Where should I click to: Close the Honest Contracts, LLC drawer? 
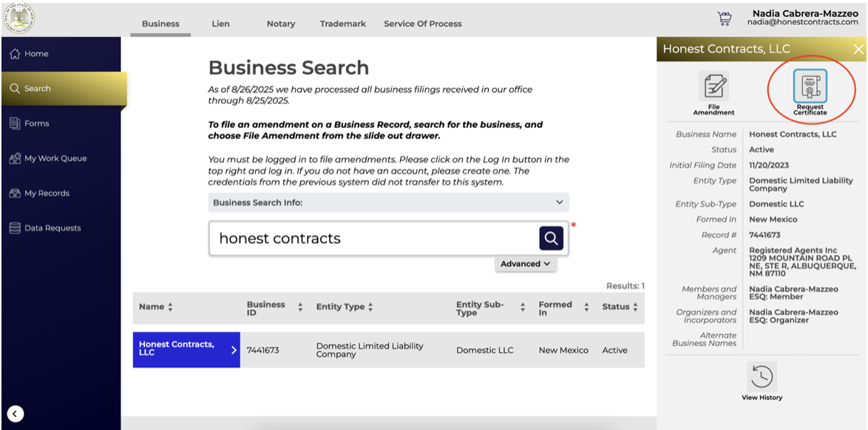pos(858,49)
